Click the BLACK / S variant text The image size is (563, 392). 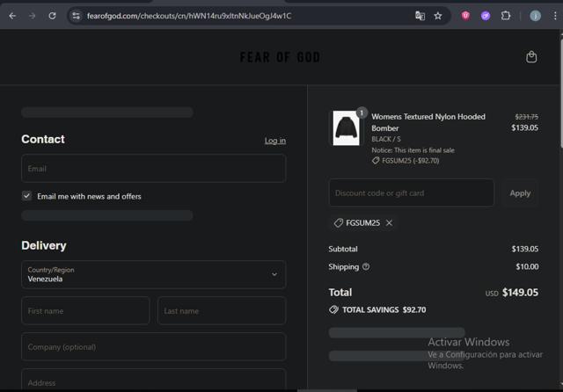tap(386, 139)
